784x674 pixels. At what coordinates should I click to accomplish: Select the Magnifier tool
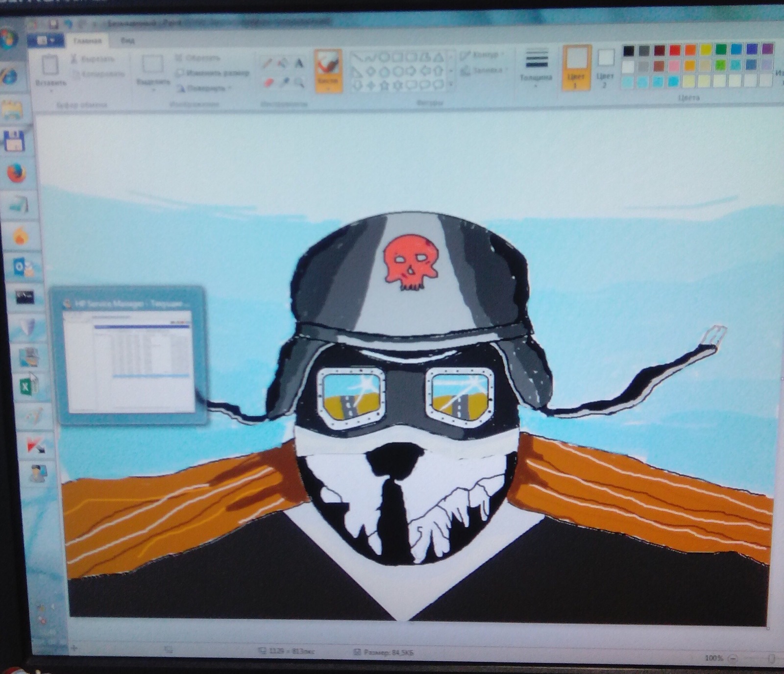(x=298, y=82)
